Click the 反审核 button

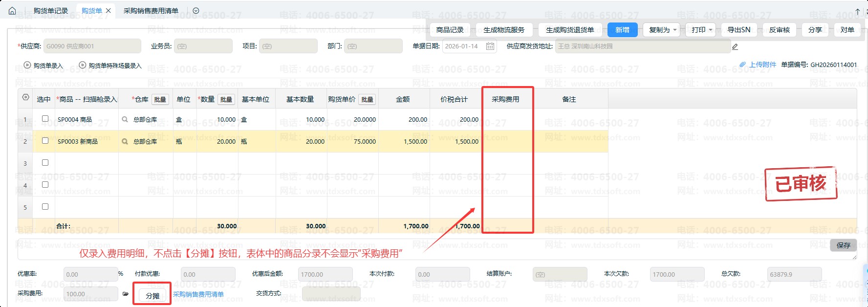click(779, 30)
